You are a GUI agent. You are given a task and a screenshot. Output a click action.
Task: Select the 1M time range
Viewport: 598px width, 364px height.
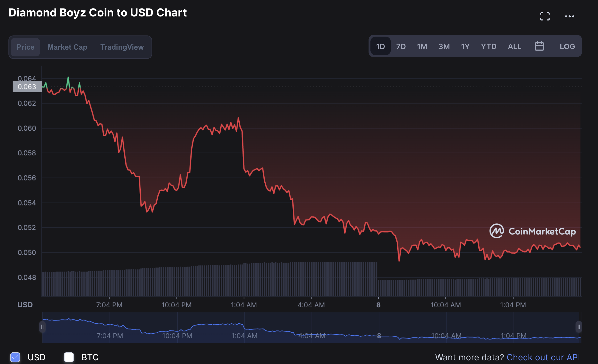[422, 46]
